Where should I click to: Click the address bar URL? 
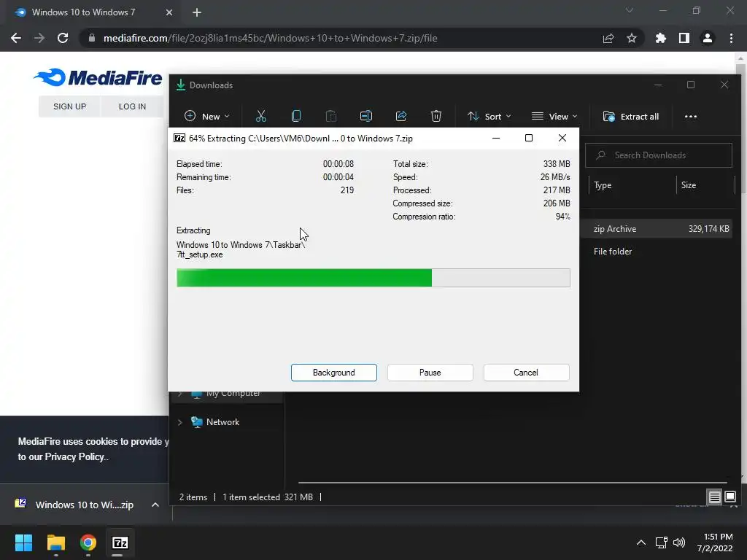coord(270,38)
